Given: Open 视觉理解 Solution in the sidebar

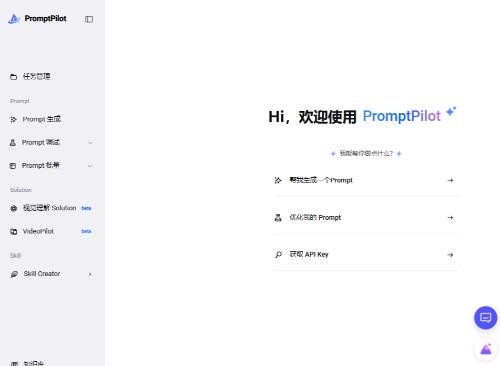Looking at the screenshot, I should point(49,208).
